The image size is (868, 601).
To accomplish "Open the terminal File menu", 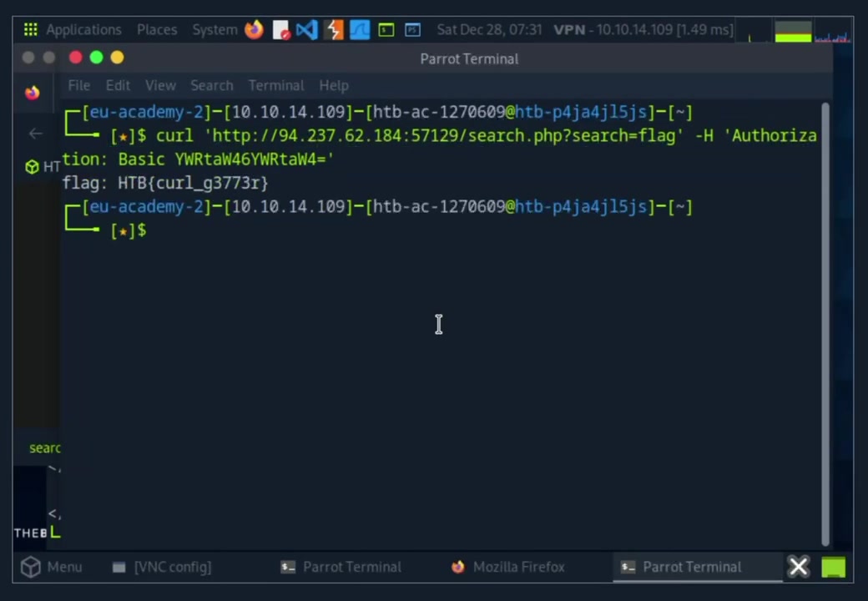I will 78,85.
